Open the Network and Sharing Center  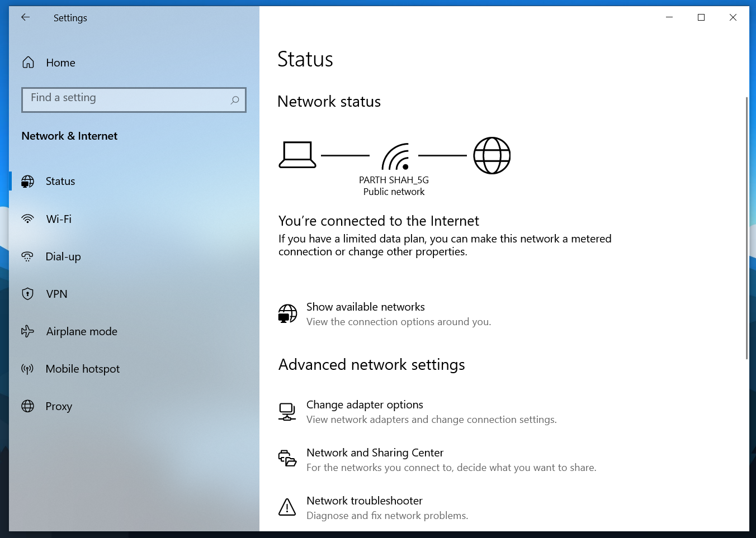click(375, 453)
